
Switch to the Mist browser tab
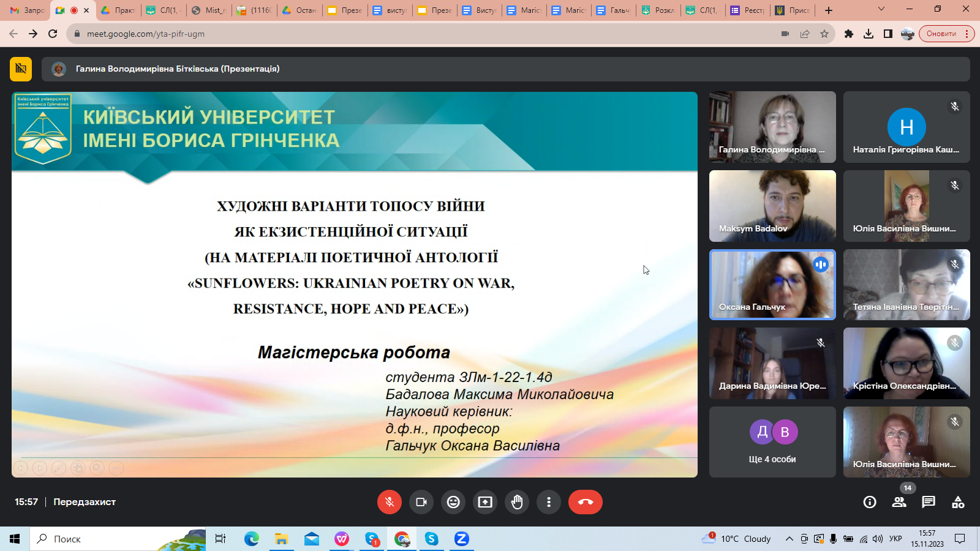click(x=209, y=10)
